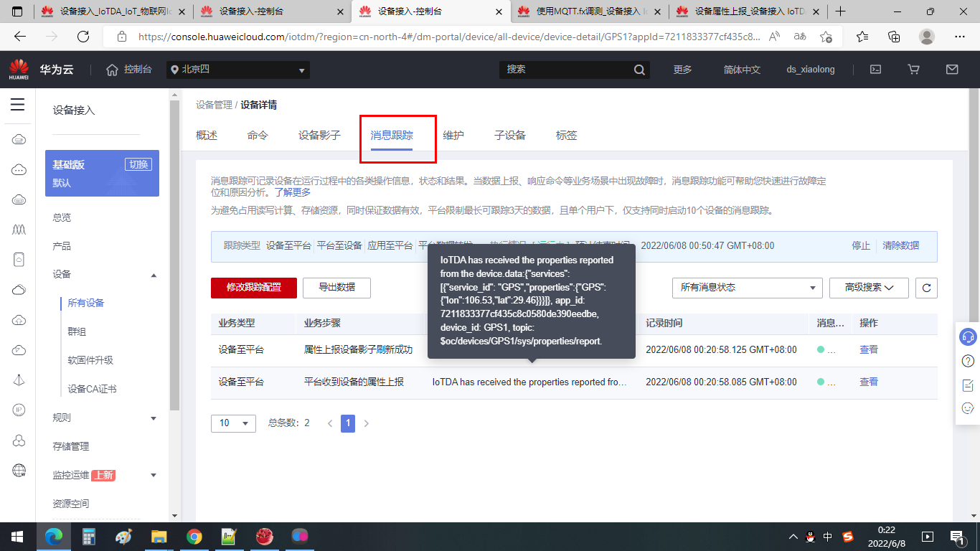Click 停止 to stop tracing

(x=861, y=245)
